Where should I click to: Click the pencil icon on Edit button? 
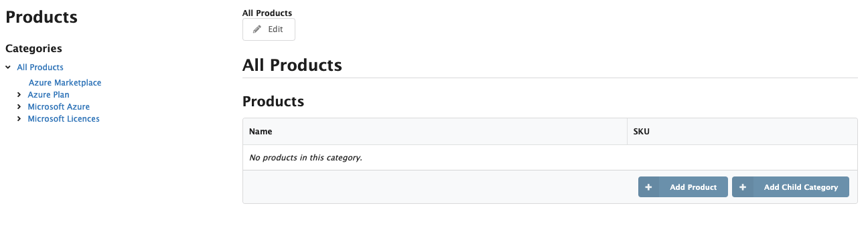tap(257, 29)
